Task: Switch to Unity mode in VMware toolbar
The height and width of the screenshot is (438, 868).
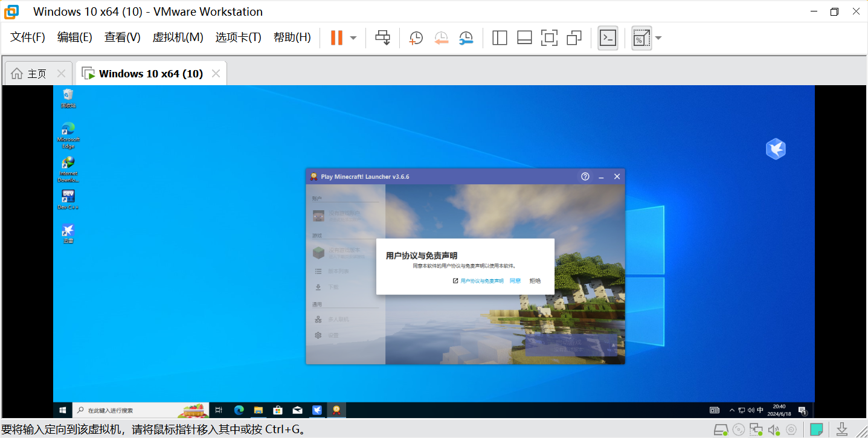Action: point(574,38)
